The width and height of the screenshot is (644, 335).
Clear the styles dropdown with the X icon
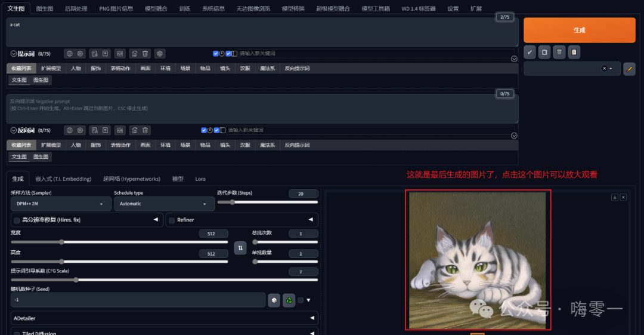coord(604,68)
